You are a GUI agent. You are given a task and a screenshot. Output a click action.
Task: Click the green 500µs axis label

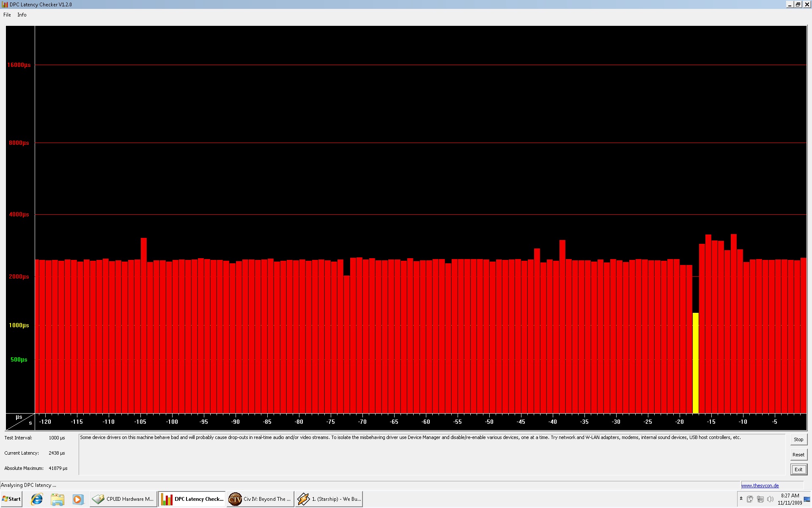pos(19,359)
